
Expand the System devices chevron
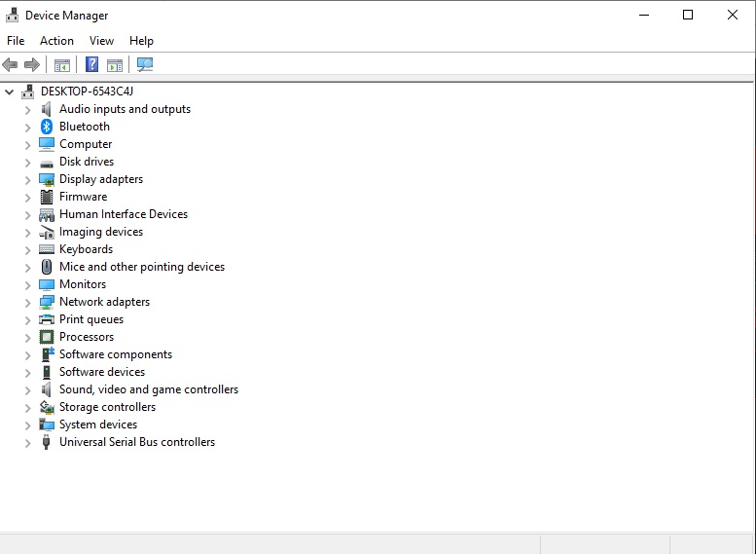(28, 425)
